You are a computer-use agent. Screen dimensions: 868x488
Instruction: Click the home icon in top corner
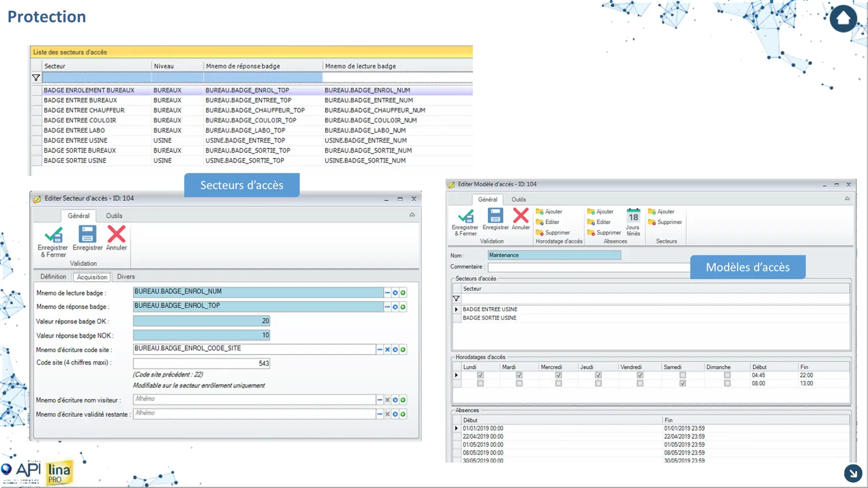pos(843,19)
